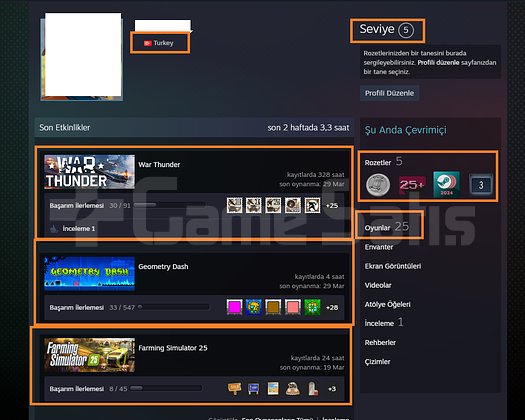The image size is (525, 420).
Task: Open the wooden signpost Farming Simulator achievement
Action: point(234,389)
